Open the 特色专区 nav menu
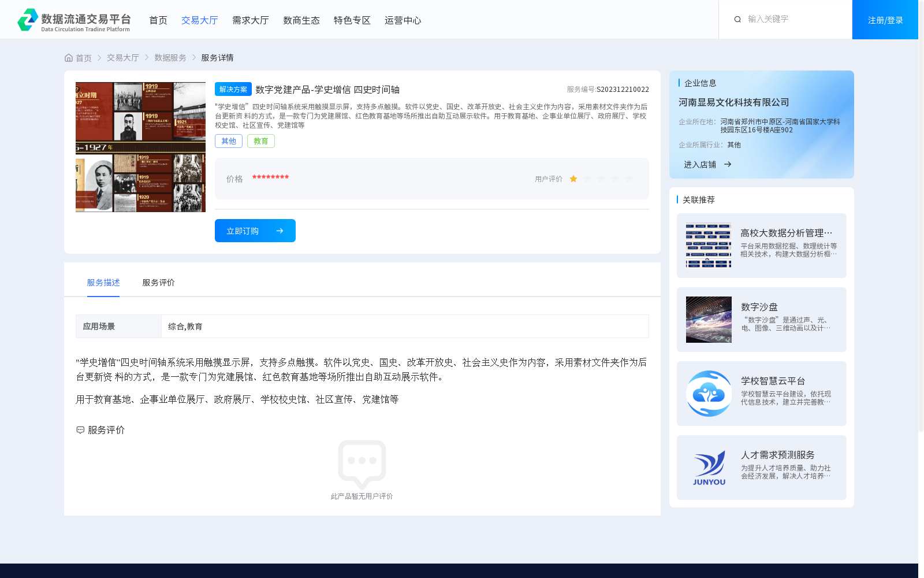The height and width of the screenshot is (578, 924). [x=352, y=20]
